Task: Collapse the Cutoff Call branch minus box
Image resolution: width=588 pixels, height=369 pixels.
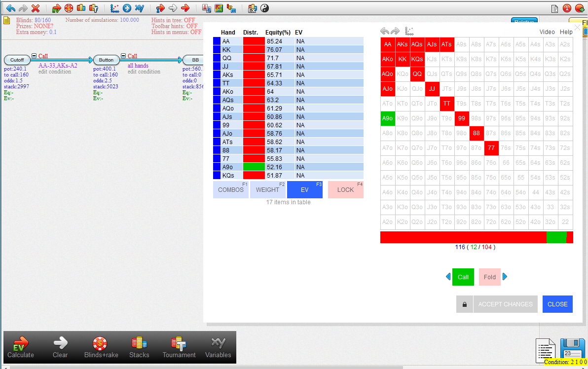Action: (x=34, y=56)
